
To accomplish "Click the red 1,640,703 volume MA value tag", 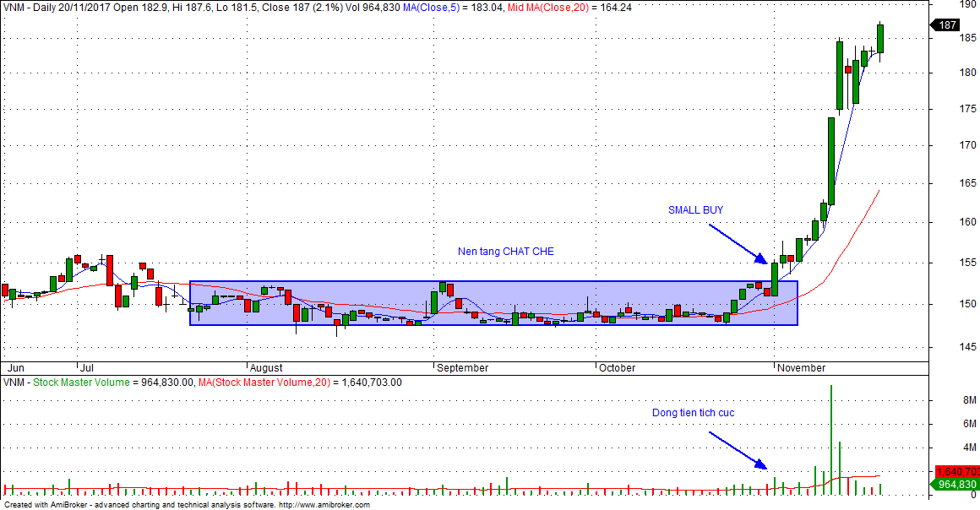I will click(x=956, y=472).
